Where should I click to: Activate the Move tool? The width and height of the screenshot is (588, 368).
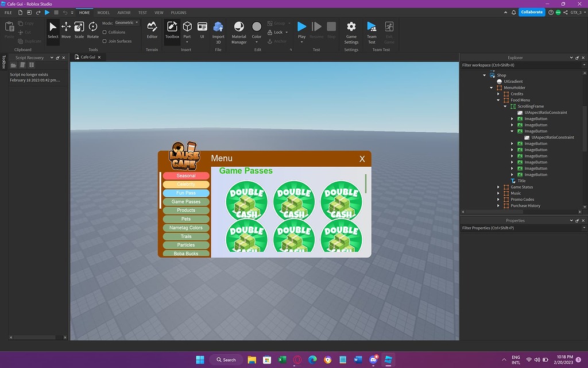click(x=66, y=30)
